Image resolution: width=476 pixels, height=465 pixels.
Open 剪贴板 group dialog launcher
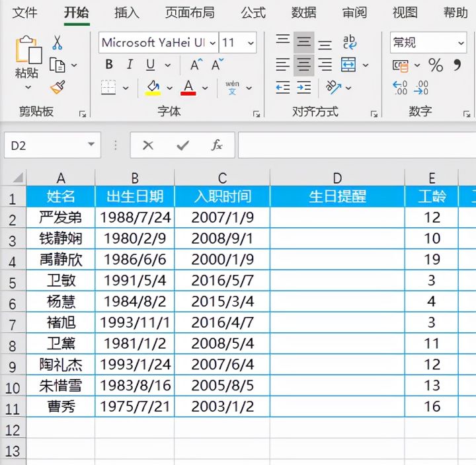[x=83, y=114]
